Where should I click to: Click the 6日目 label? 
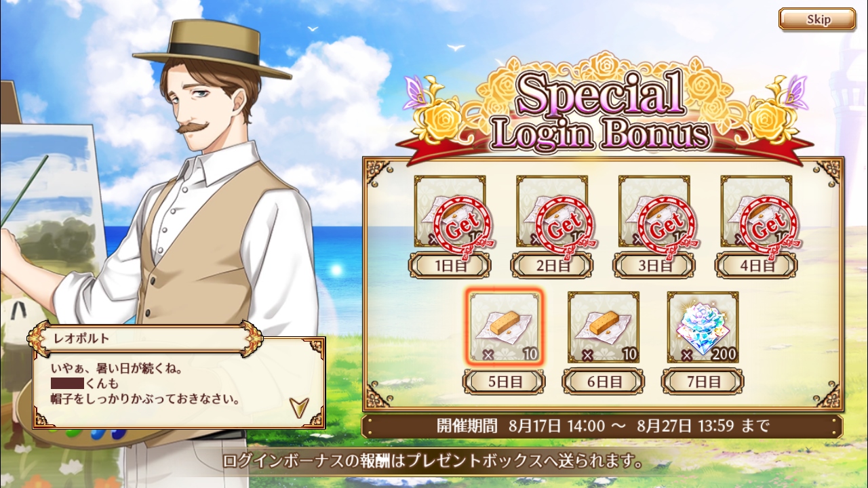point(604,382)
